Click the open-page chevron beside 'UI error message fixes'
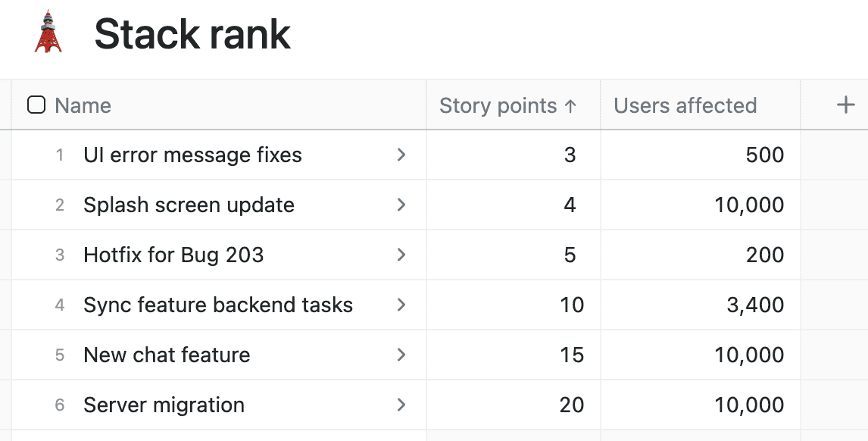 402,155
